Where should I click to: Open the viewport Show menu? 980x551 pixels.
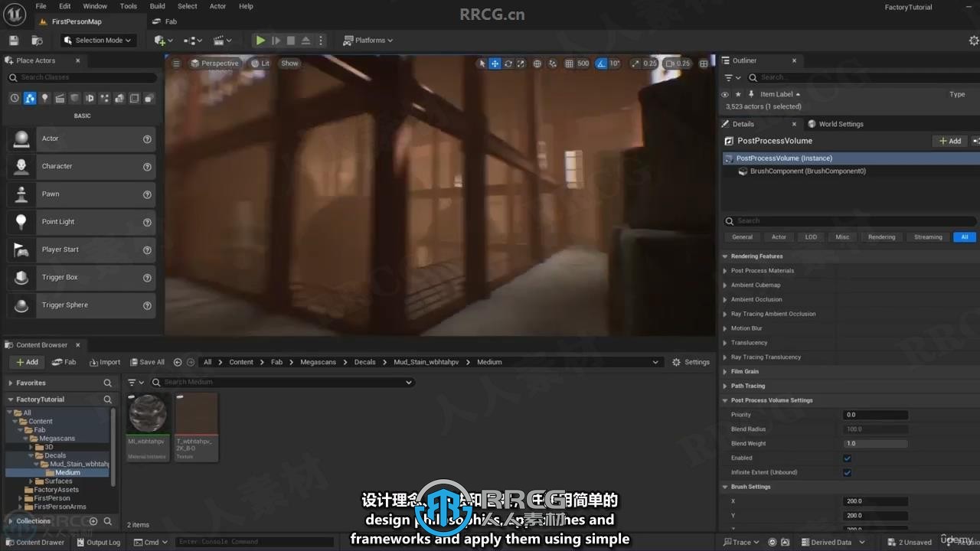[x=289, y=64]
